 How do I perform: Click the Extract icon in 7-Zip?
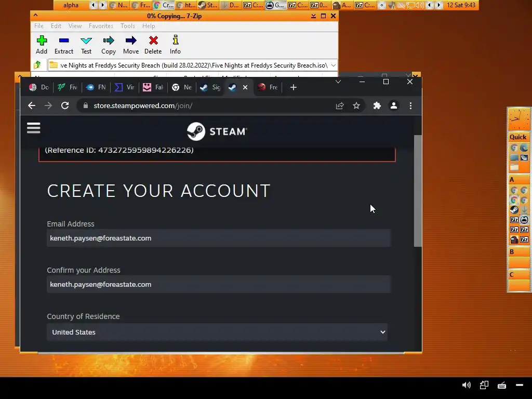pyautogui.click(x=64, y=45)
